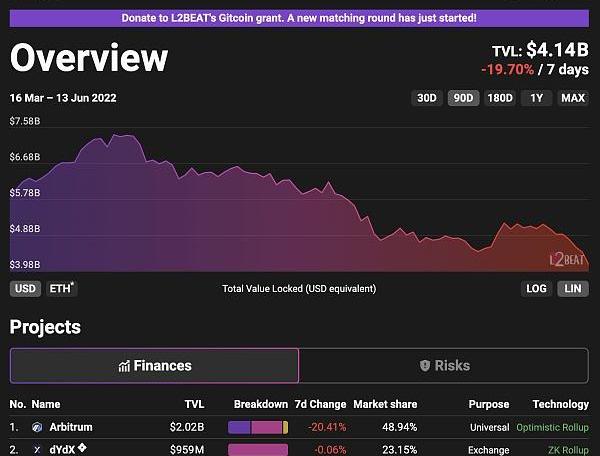600x456 pixels.
Task: Click Arbitrum's $2.02B TVL value
Action: coord(187,427)
